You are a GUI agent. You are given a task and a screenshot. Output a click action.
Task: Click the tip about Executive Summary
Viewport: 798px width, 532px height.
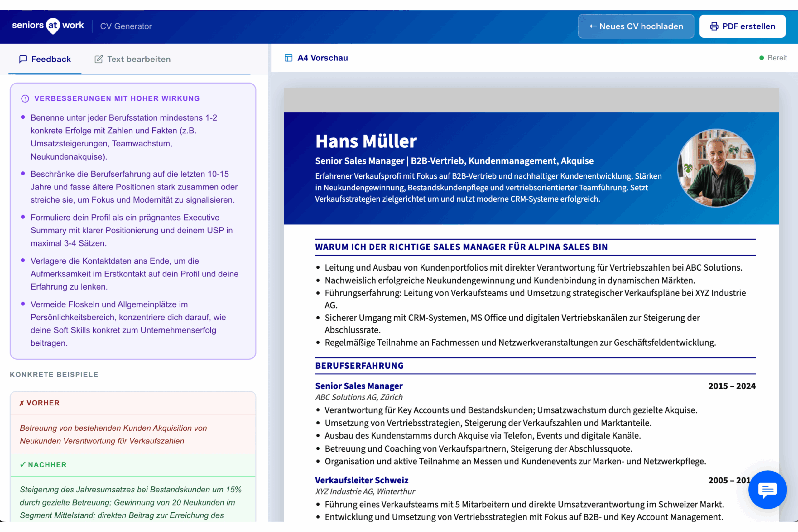click(x=132, y=230)
